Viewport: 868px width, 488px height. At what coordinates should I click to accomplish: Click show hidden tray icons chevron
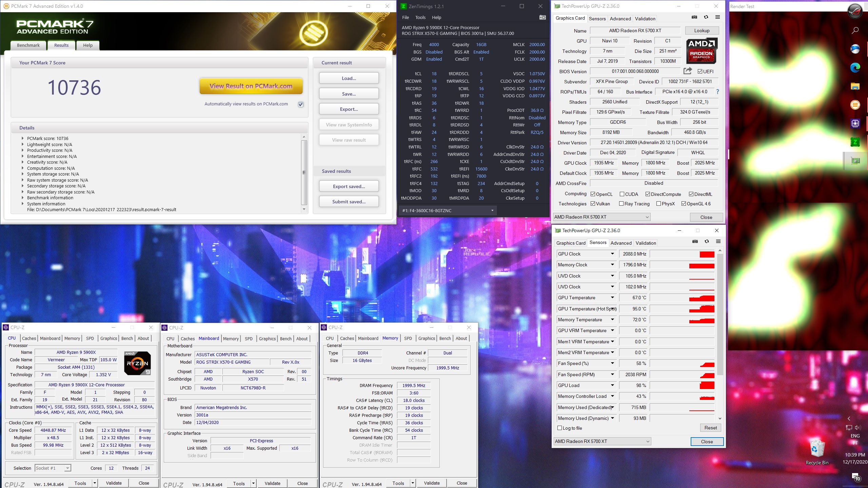coord(849,419)
